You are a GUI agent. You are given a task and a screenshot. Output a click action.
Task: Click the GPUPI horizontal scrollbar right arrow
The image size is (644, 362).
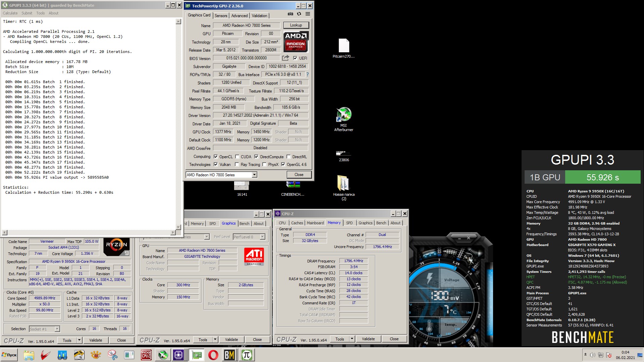173,232
